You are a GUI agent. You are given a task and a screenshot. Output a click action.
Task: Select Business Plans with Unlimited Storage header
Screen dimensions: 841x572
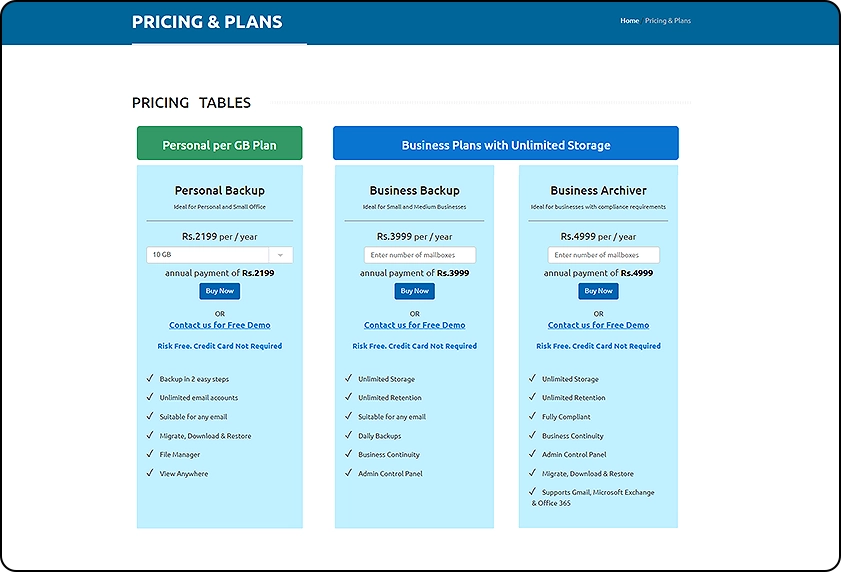(x=505, y=144)
